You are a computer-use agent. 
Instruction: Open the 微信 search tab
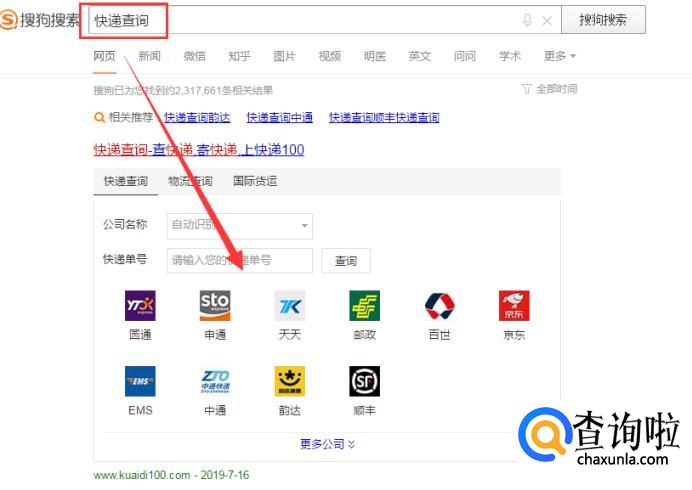(194, 56)
